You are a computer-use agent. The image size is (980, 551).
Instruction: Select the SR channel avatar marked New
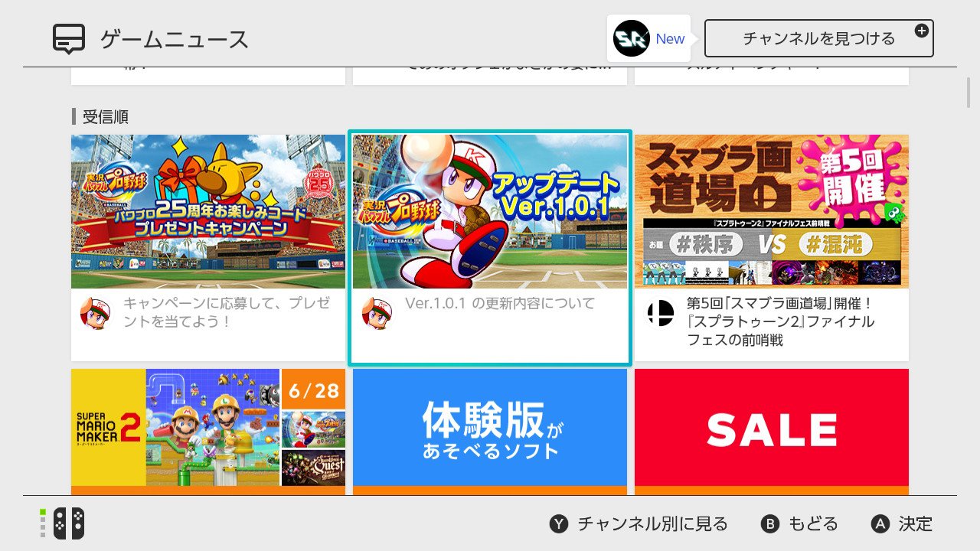coord(632,38)
